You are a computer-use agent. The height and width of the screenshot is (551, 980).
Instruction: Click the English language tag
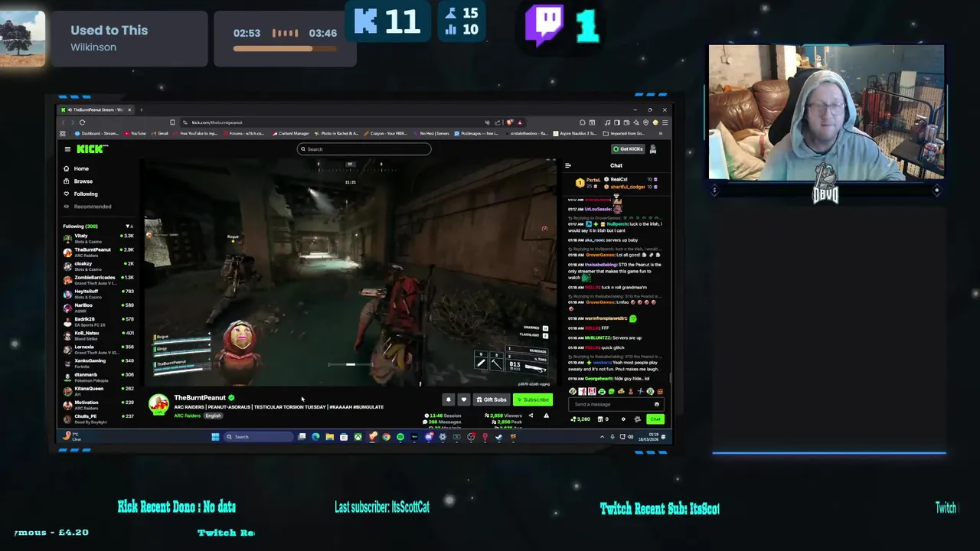pos(213,416)
